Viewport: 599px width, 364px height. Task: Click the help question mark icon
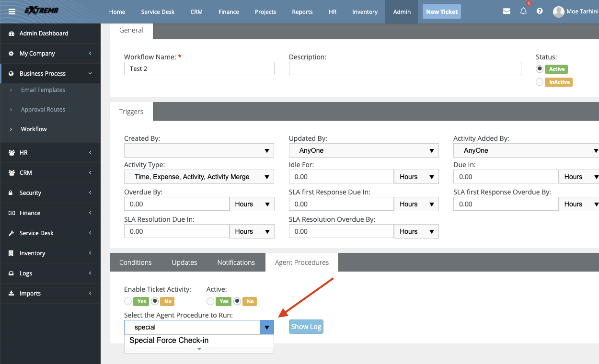[540, 11]
